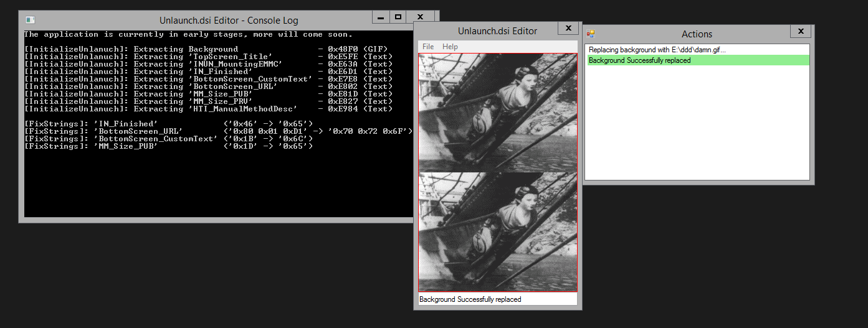Select the top screen background preview image
Viewport: 868px width, 328px height.
(x=498, y=113)
